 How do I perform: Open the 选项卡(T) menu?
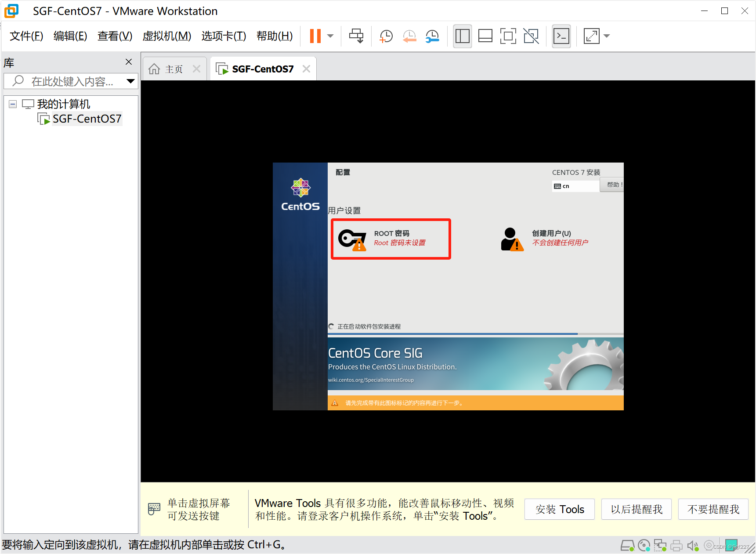(x=224, y=36)
